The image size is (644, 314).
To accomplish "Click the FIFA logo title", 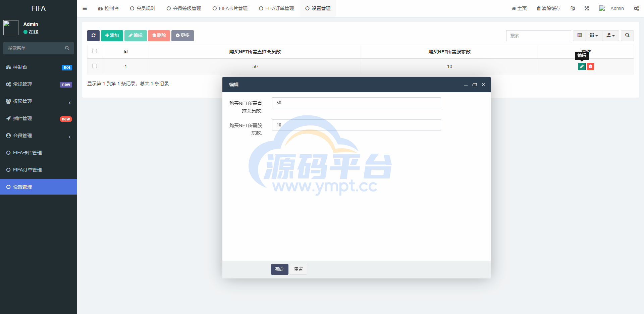I will pyautogui.click(x=39, y=8).
